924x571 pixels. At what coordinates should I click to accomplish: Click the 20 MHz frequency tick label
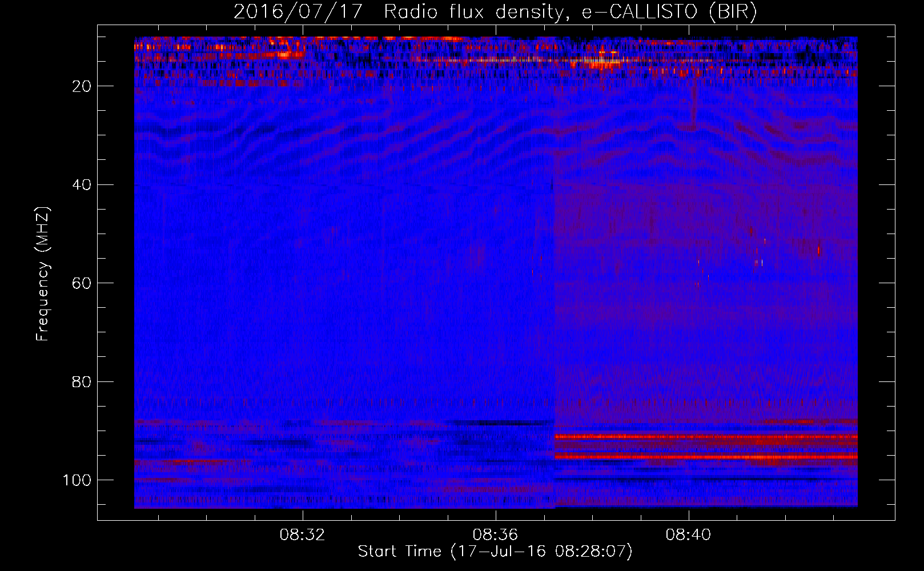tap(82, 86)
